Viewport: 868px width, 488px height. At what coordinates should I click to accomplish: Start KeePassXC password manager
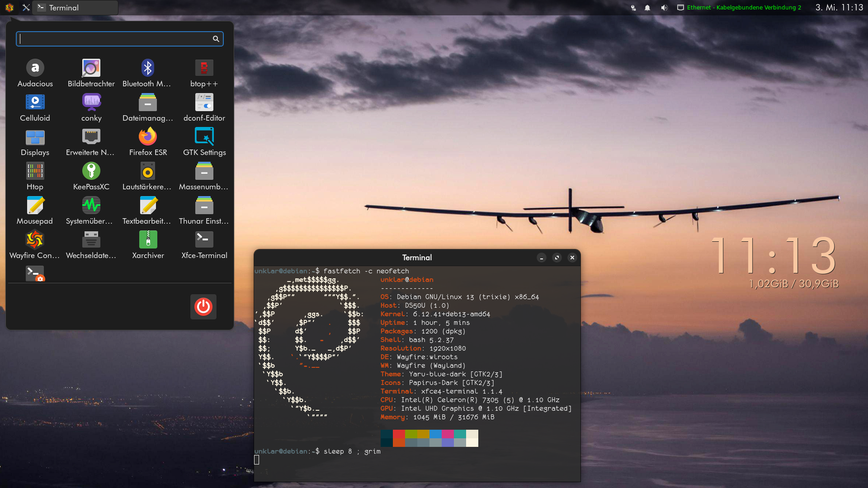[91, 171]
